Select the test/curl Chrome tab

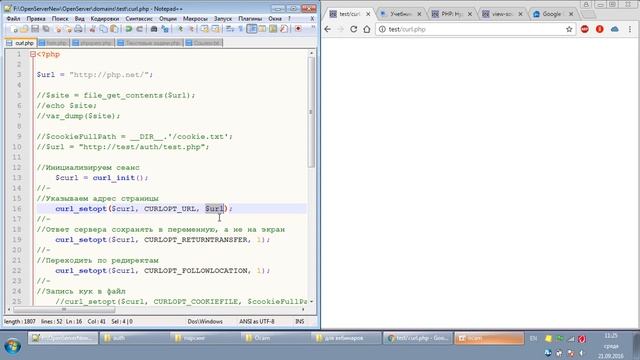pyautogui.click(x=349, y=14)
